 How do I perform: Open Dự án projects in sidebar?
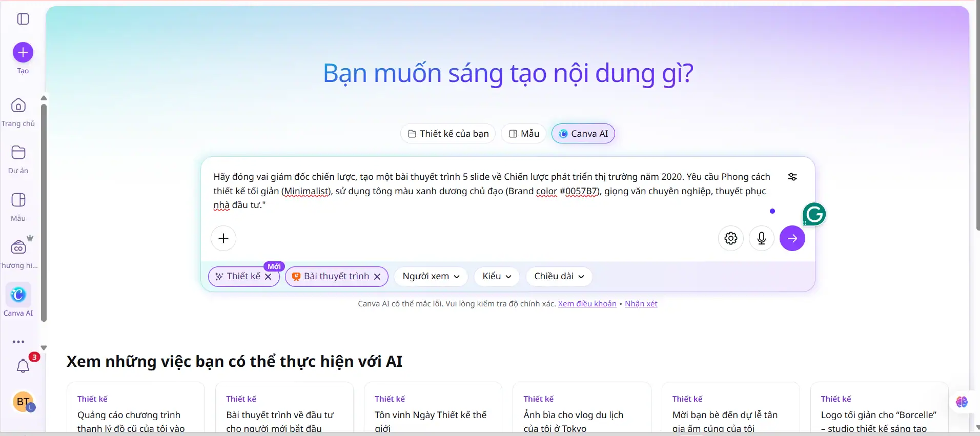click(18, 160)
